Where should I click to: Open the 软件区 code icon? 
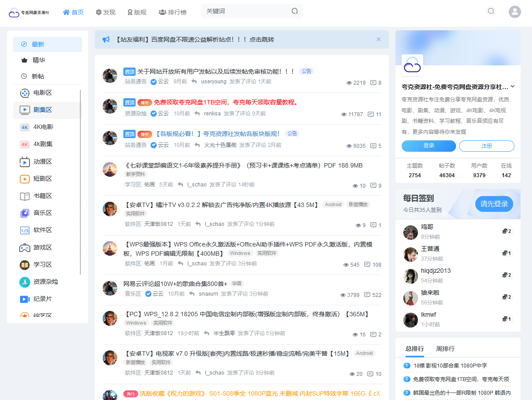pos(25,230)
